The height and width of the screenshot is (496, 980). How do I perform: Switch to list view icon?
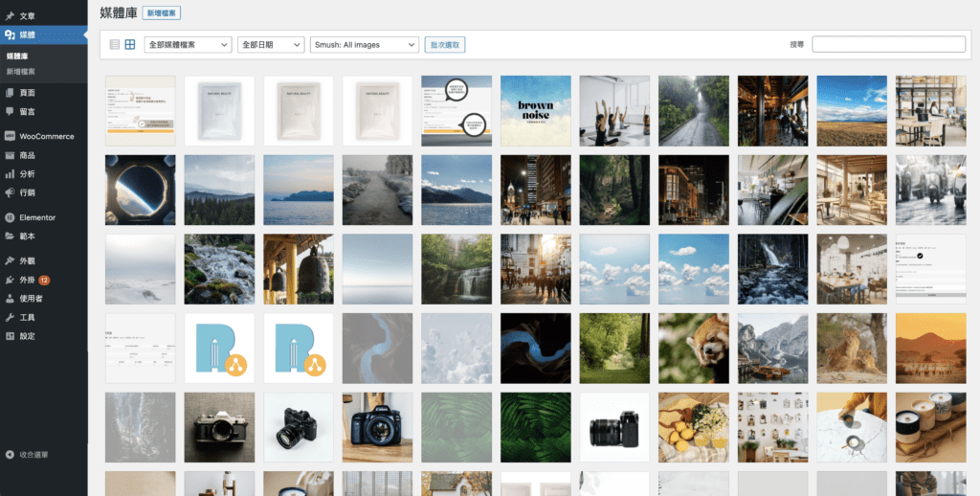[x=115, y=44]
